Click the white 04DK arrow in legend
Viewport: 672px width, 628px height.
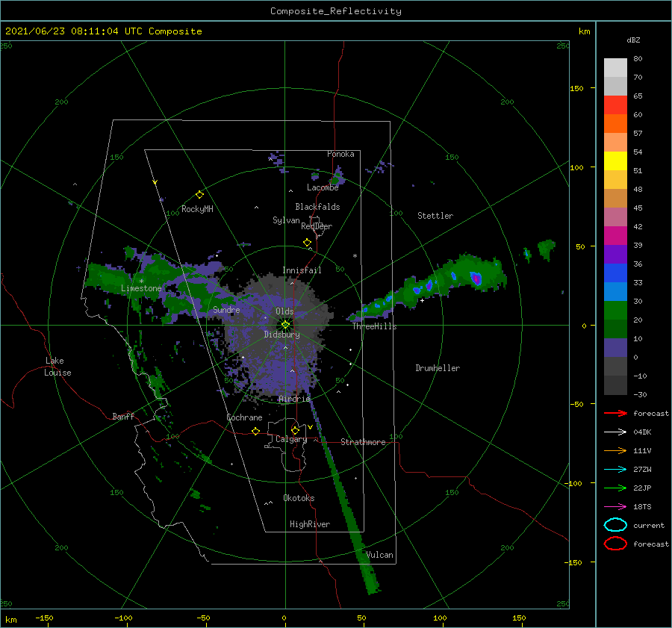tap(615, 432)
